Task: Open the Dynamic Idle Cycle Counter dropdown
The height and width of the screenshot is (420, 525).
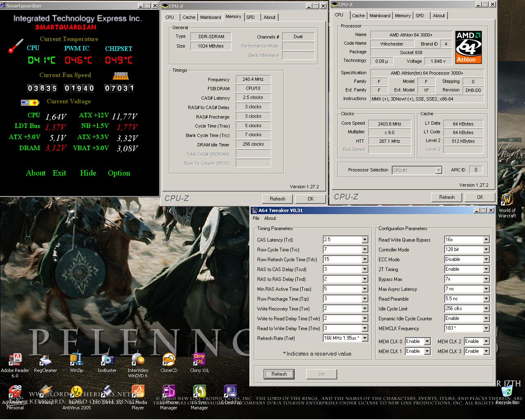Action: tap(486, 318)
